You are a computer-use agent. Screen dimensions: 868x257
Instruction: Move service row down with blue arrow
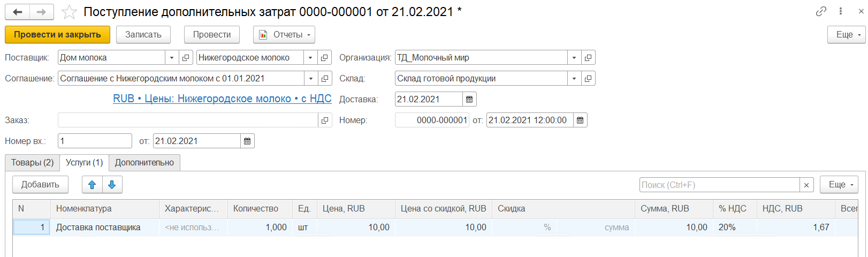click(x=112, y=185)
